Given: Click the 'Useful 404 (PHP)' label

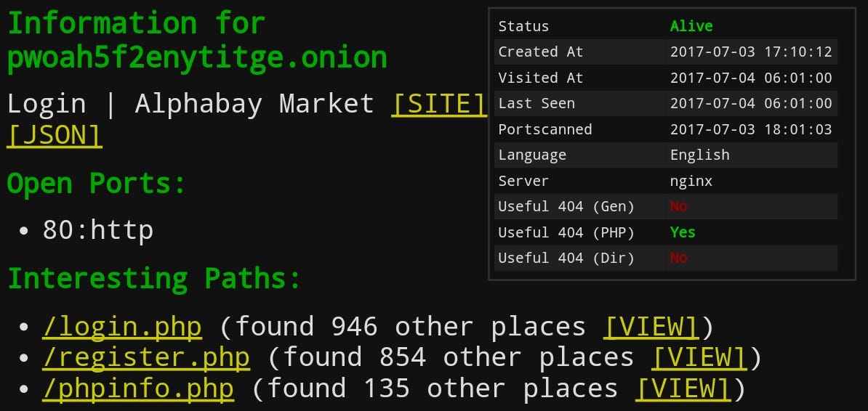Looking at the screenshot, I should coord(566,233).
